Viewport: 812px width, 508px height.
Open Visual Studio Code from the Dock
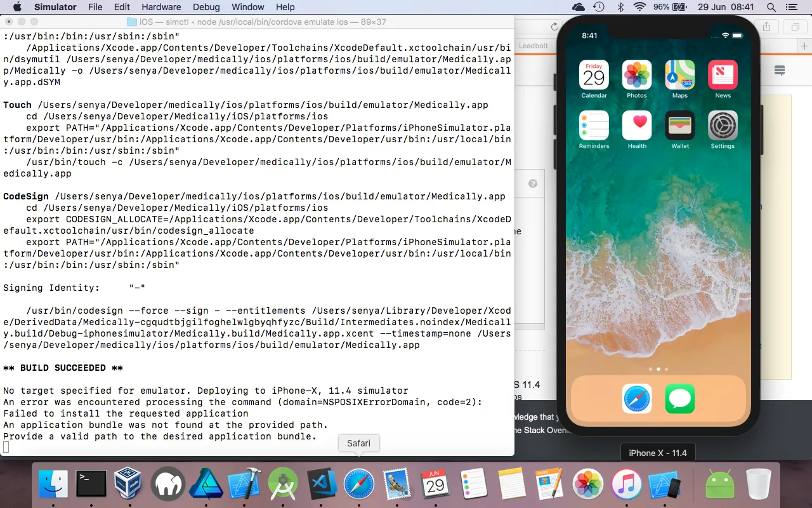321,485
